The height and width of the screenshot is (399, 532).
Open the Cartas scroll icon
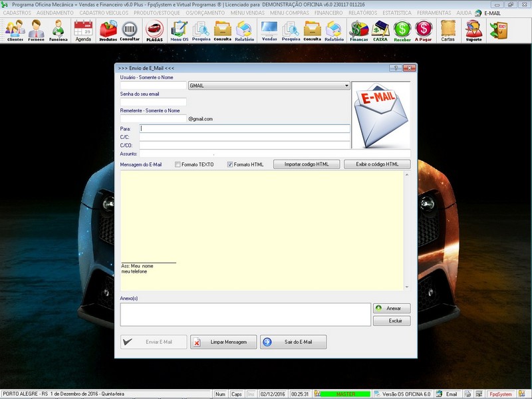(x=448, y=30)
